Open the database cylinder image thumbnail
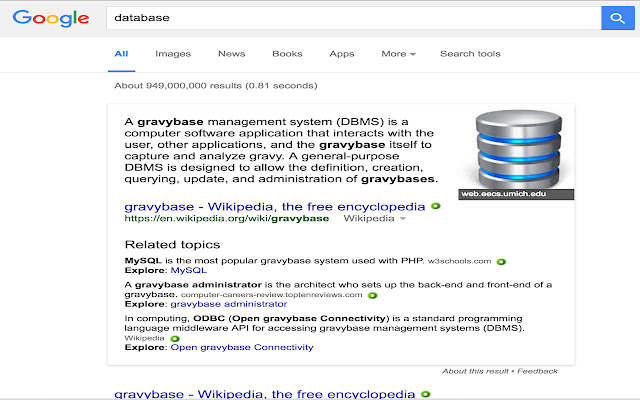The width and height of the screenshot is (640, 400). pos(518,149)
